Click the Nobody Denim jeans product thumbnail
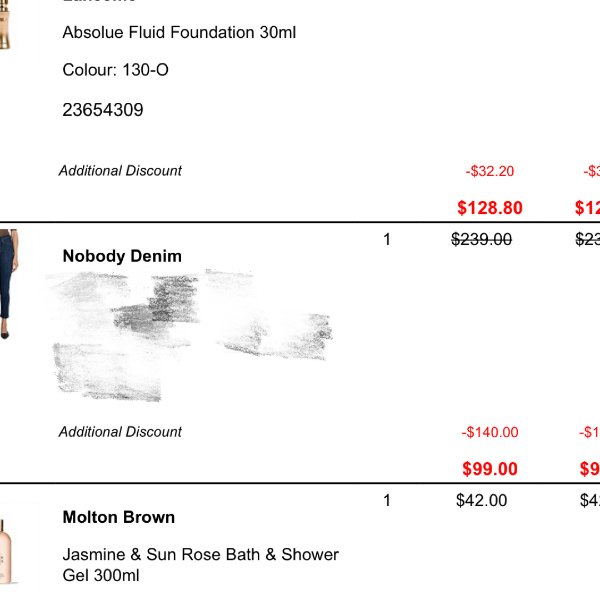600x600 pixels. pyautogui.click(x=8, y=284)
